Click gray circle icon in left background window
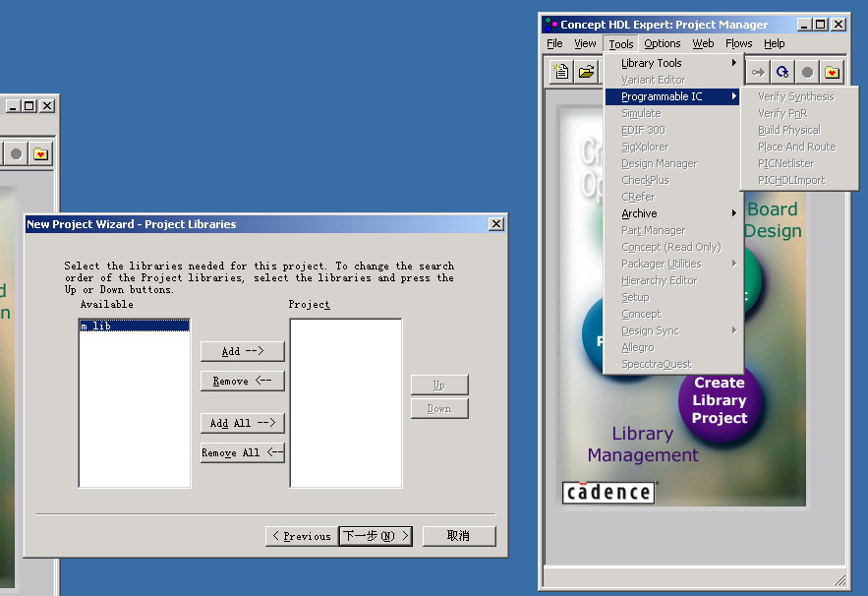Image resolution: width=868 pixels, height=596 pixels. click(x=16, y=153)
